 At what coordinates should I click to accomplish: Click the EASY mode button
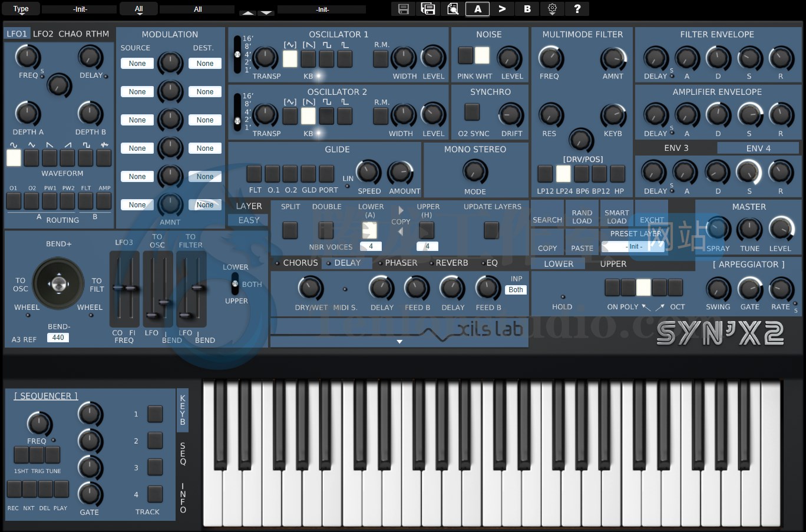point(249,220)
